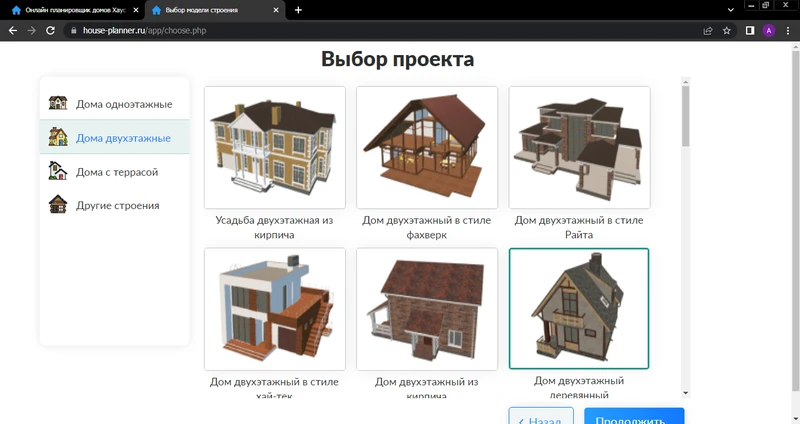The height and width of the screenshot is (424, 800).
Task: Open a new browser tab
Action: (x=298, y=10)
